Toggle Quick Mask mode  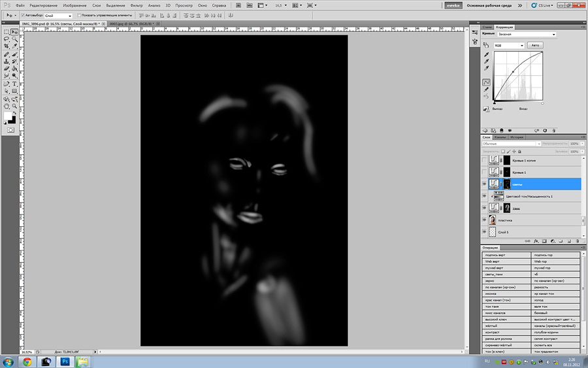(10, 130)
